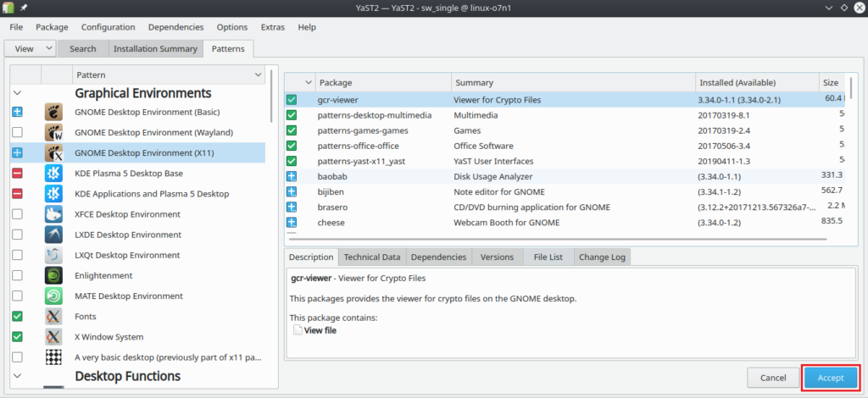Switch to the Versions tab
The height and width of the screenshot is (398, 868).
(x=495, y=257)
